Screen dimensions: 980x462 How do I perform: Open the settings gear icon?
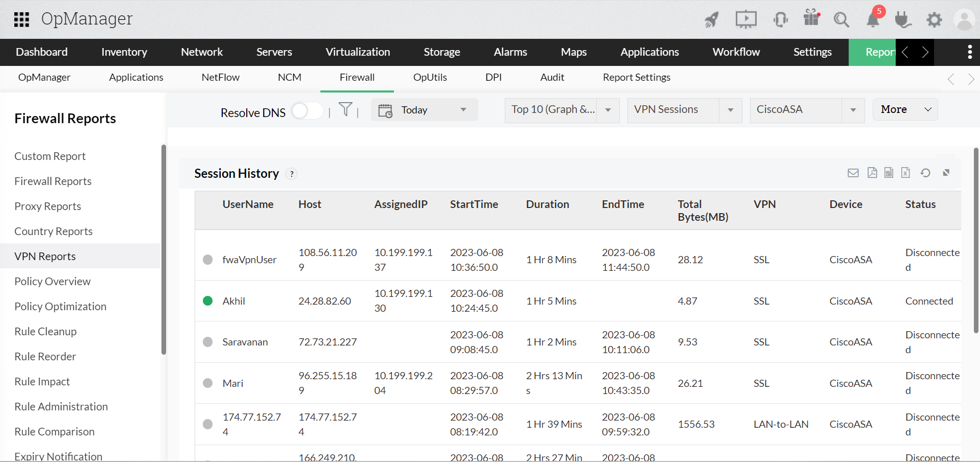click(x=934, y=20)
